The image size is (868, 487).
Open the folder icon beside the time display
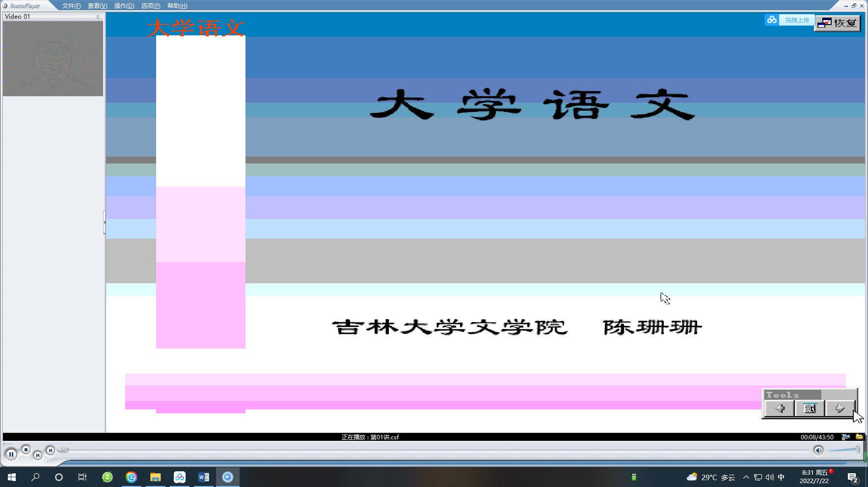pyautogui.click(x=859, y=437)
